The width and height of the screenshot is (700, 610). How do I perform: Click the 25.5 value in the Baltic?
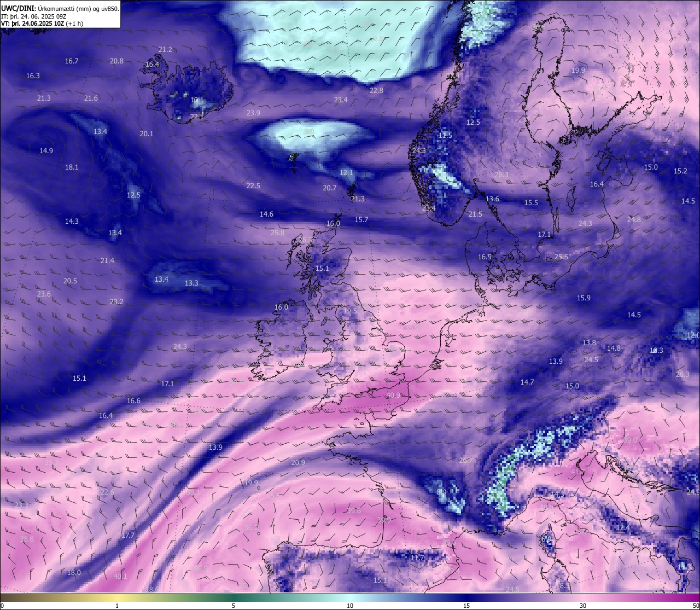[x=561, y=257]
